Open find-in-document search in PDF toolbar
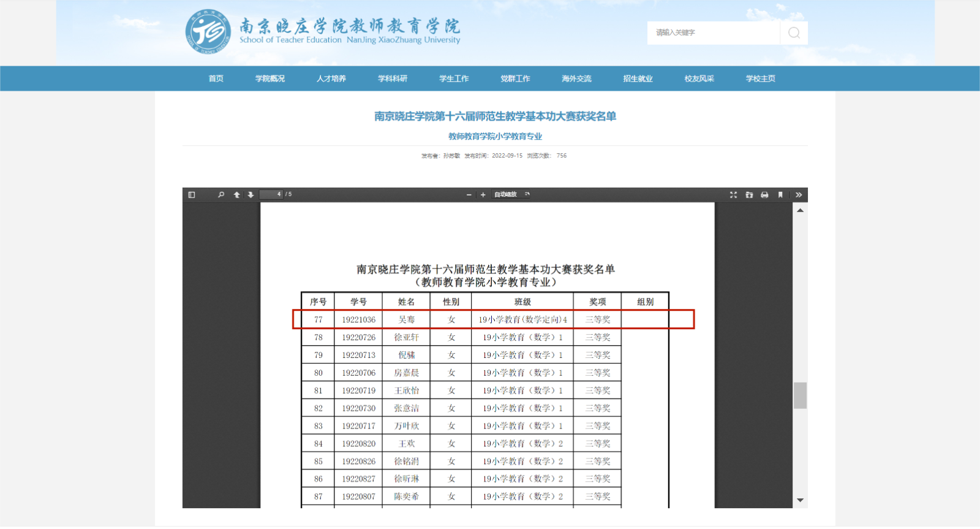Image resolution: width=980 pixels, height=529 pixels. click(221, 195)
